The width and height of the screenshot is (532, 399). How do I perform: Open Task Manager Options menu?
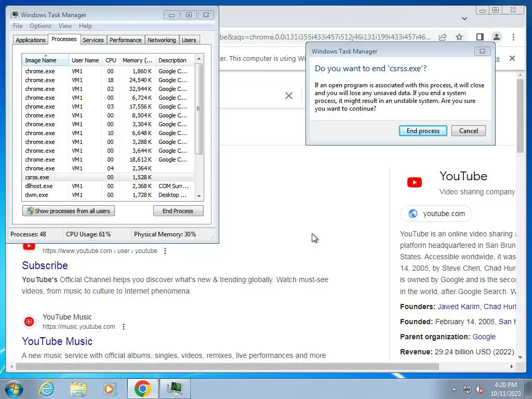[x=41, y=26]
